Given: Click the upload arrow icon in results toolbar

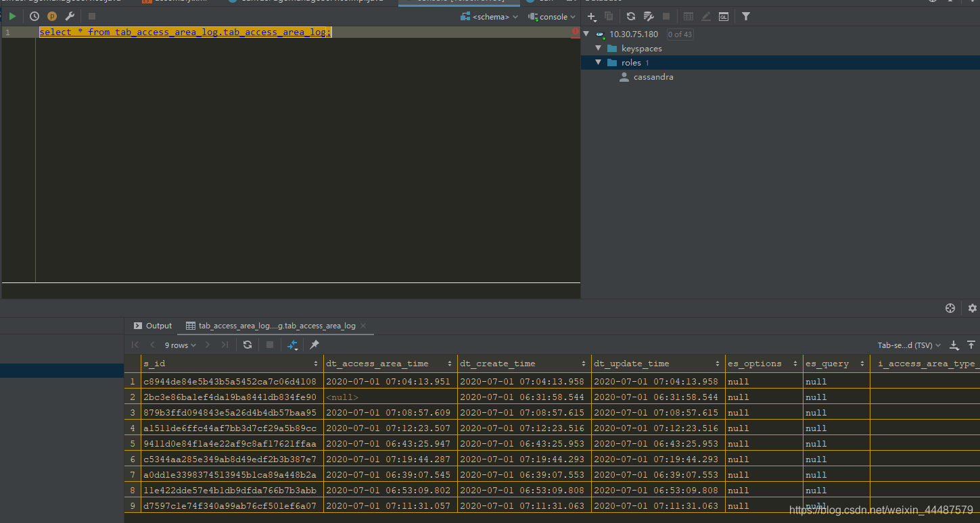Looking at the screenshot, I should pyautogui.click(x=971, y=345).
